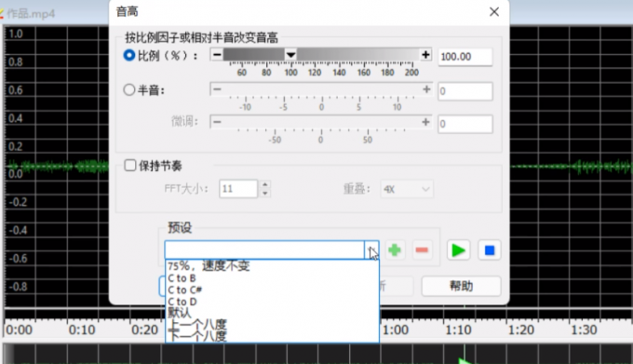Click the plus button on the 比例 slider
Screen dimensions: 633x364
[x=425, y=55]
